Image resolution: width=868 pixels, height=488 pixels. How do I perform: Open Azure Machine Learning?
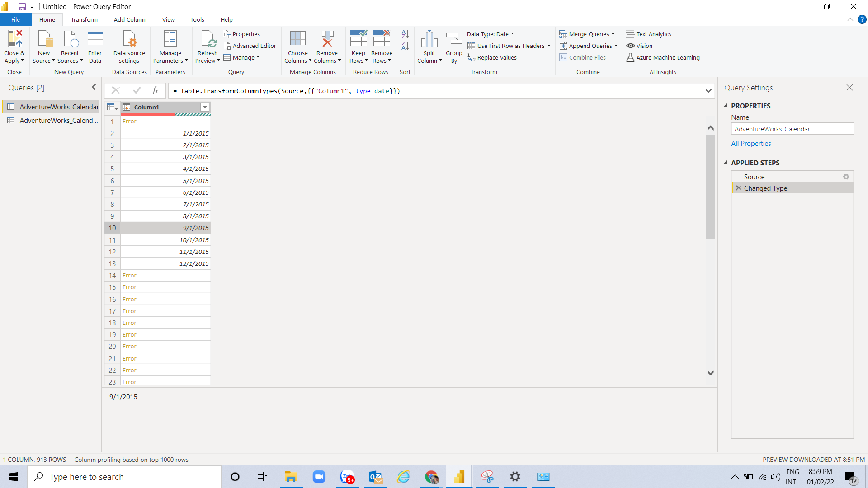[x=663, y=57]
